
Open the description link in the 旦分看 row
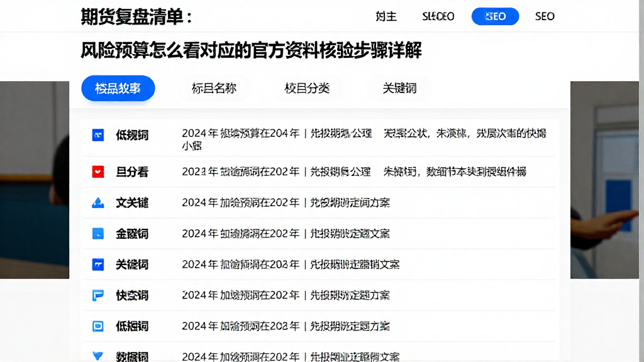[354, 172]
